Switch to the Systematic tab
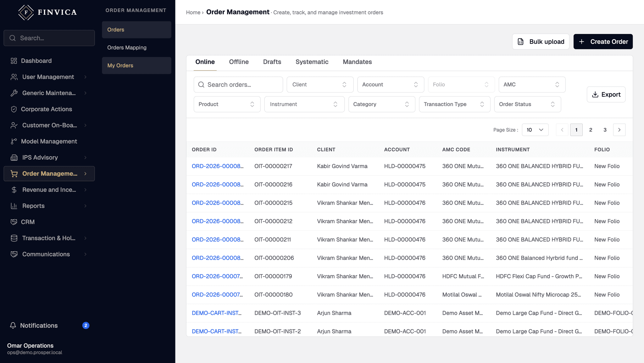This screenshot has width=644, height=363. pyautogui.click(x=312, y=62)
